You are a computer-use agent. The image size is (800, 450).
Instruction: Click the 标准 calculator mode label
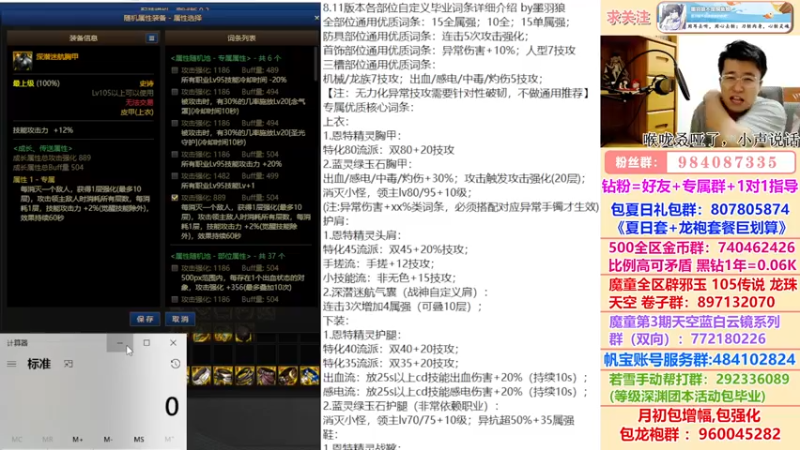tap(39, 364)
